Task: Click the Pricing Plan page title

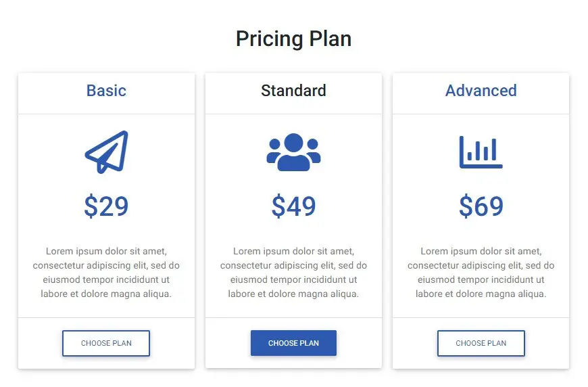Action: 293,39
